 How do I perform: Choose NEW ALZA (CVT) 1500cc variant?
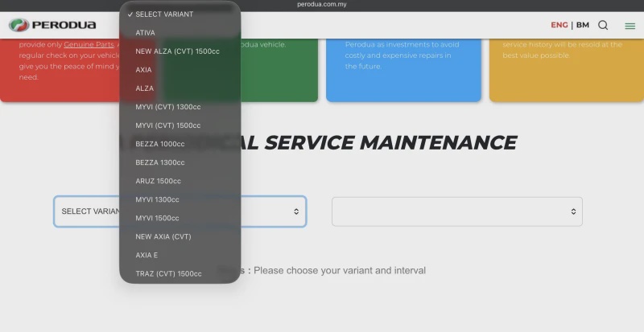point(180,51)
